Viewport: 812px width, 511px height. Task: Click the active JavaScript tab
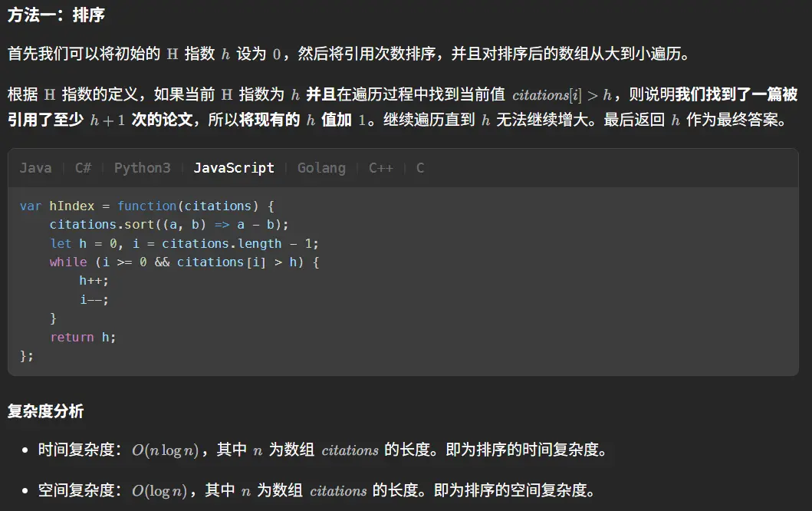(x=233, y=168)
